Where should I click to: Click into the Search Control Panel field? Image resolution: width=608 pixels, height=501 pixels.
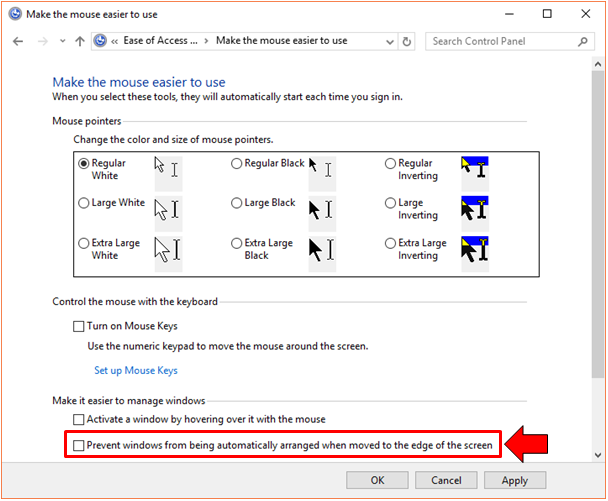500,41
